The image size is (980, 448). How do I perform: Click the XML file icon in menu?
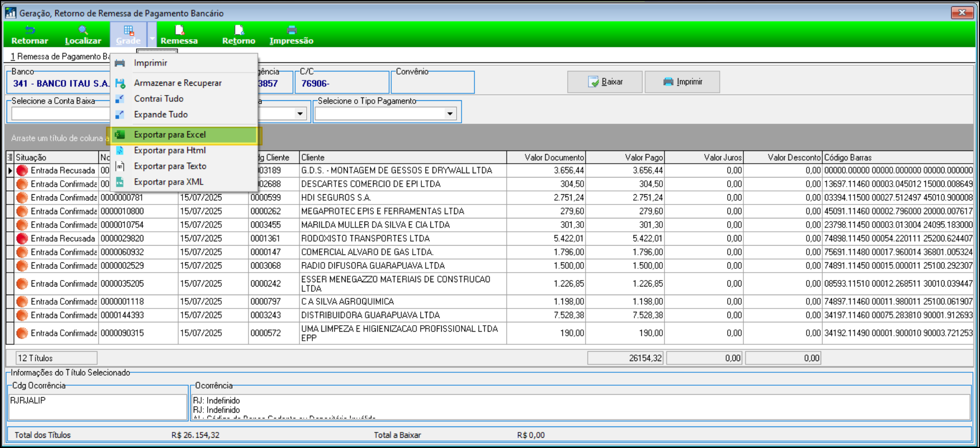coord(120,182)
